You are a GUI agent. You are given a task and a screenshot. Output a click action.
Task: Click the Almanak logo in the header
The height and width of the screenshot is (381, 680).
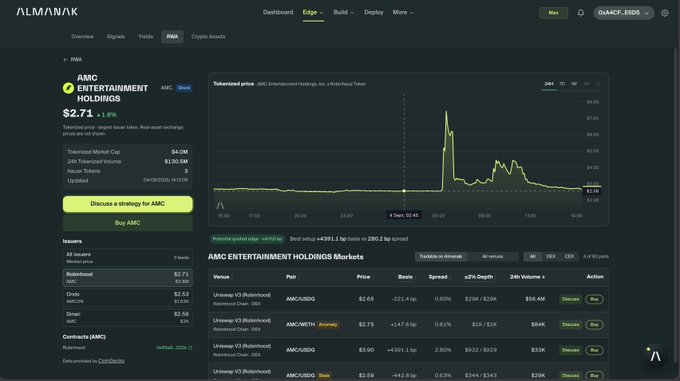click(47, 12)
